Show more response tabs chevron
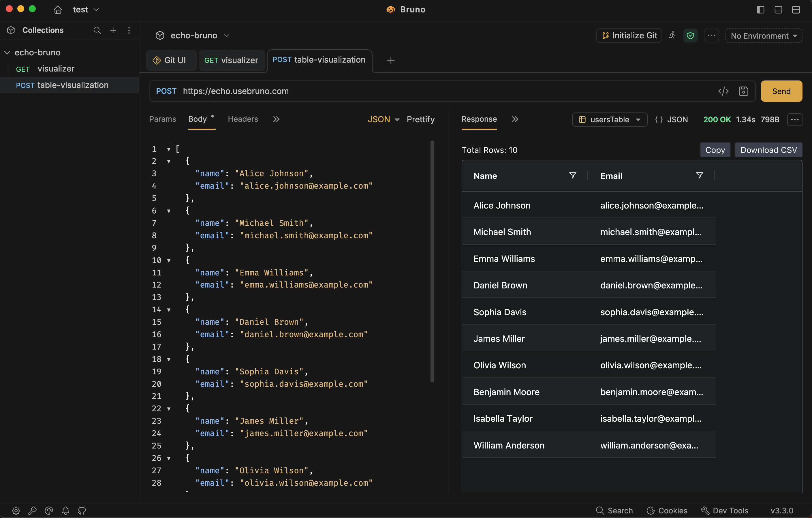Image resolution: width=812 pixels, height=518 pixels. pos(515,119)
